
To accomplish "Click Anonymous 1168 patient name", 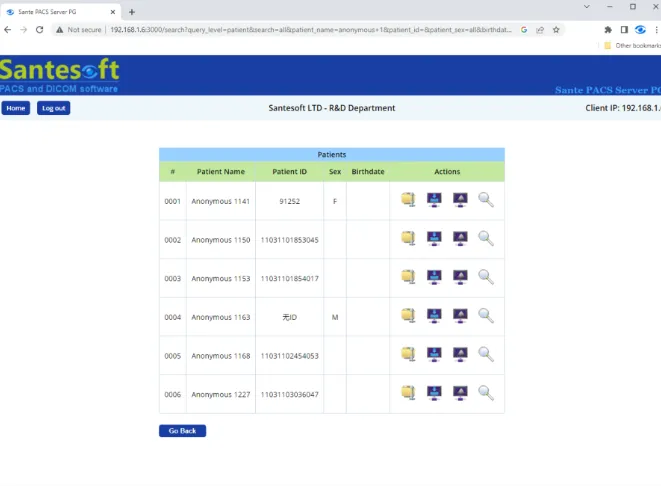I will (x=221, y=356).
